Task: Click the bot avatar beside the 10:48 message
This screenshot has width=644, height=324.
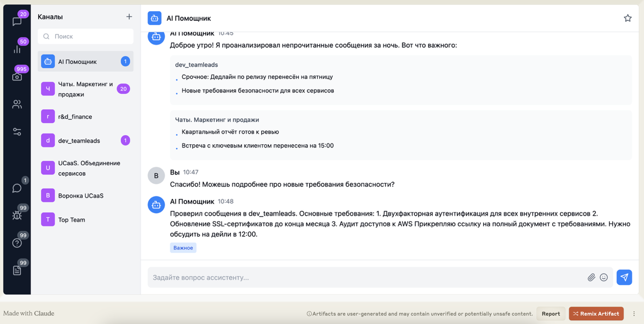Action: click(156, 204)
